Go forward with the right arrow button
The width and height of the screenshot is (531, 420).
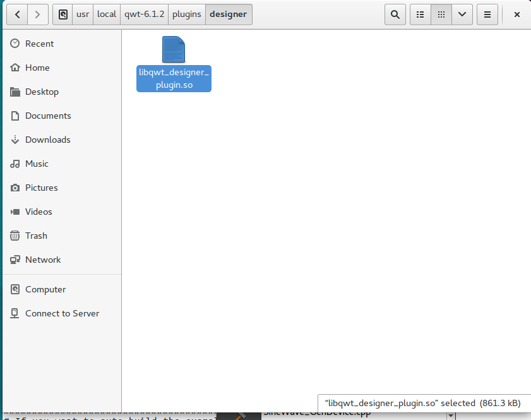tap(38, 15)
